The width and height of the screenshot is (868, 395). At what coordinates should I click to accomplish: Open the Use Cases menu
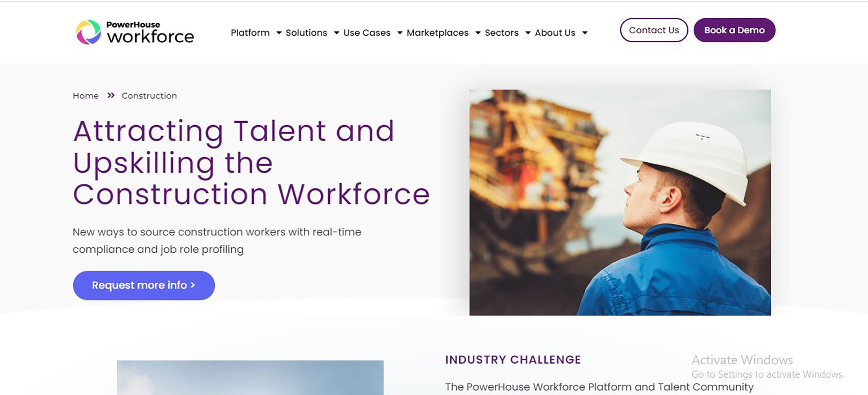[367, 33]
